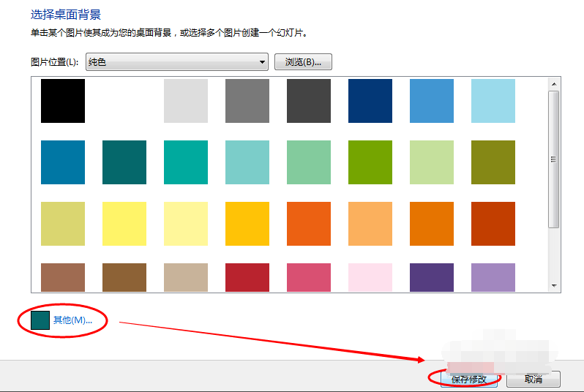Select the bright yellow color swatch

pyautogui.click(x=124, y=224)
